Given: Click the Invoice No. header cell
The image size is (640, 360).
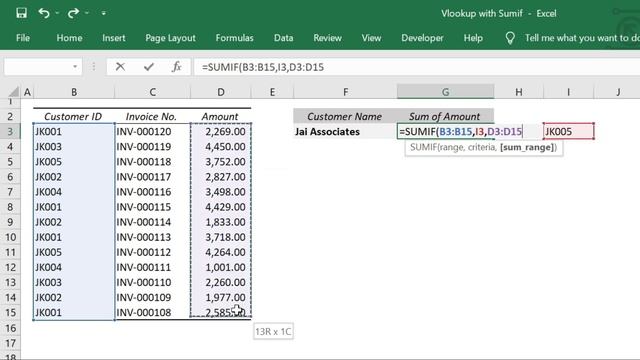Looking at the screenshot, I should 152,116.
